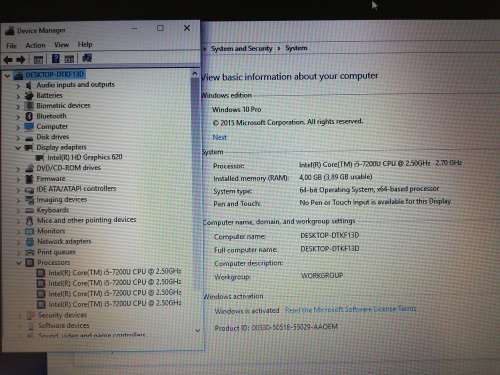500x375 pixels.
Task: Click the Display adapters category icon
Action: point(29,147)
